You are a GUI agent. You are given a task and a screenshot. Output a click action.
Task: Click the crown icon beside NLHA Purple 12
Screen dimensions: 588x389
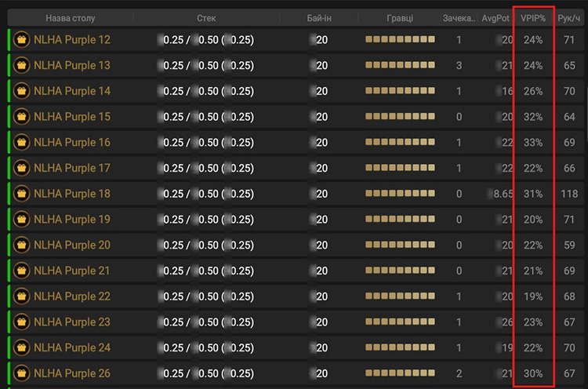click(22, 40)
